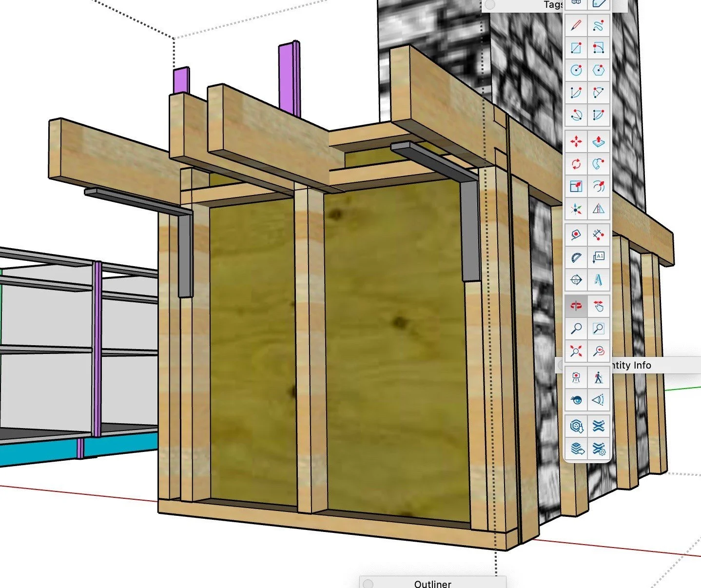Open Extension Warehouse
Viewport: 701px width, 588px height.
599,426
